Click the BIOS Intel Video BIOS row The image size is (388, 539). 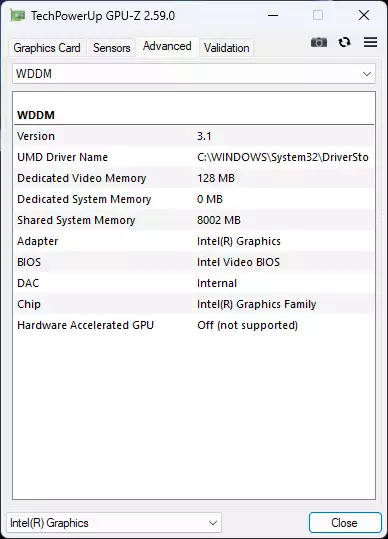click(194, 262)
